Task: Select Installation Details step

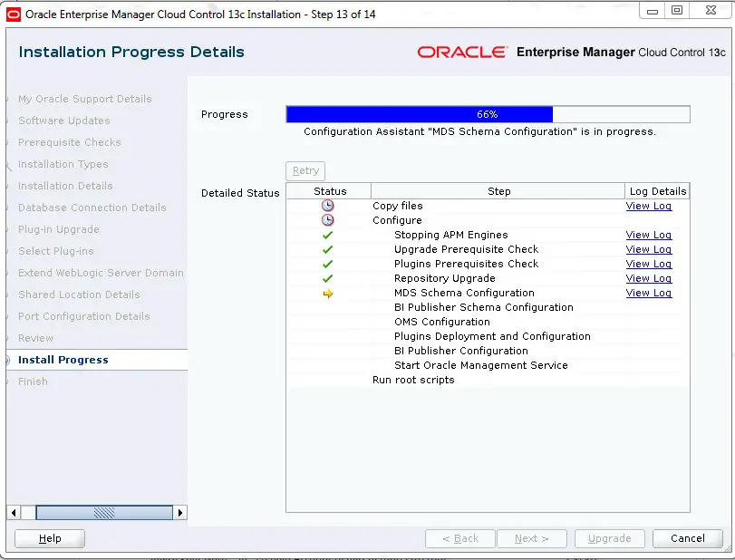Action: [x=65, y=186]
